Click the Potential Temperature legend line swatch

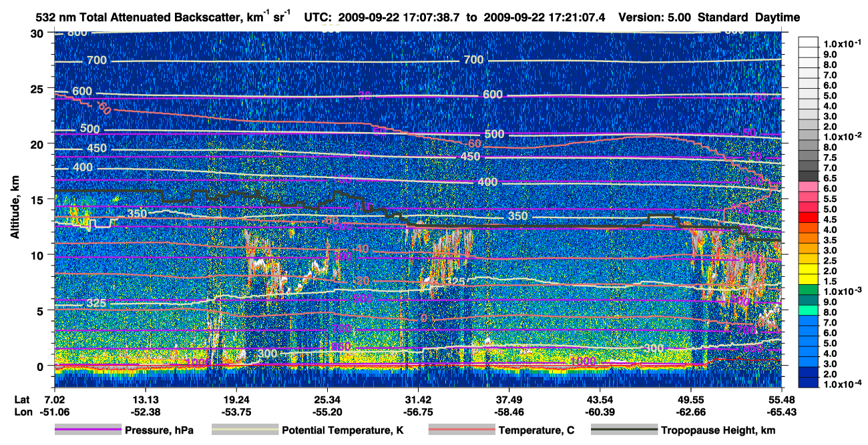tap(244, 431)
